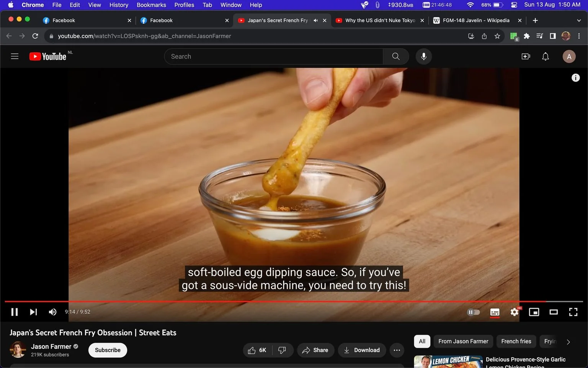This screenshot has height=368, width=588.
Task: Mute the video volume
Action: pyautogui.click(x=52, y=312)
